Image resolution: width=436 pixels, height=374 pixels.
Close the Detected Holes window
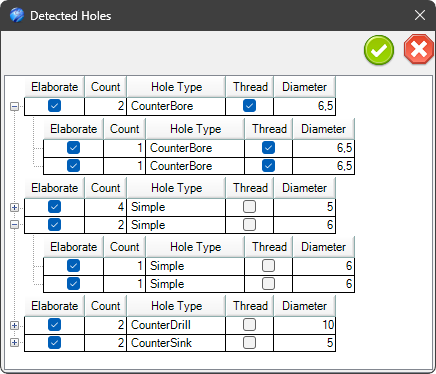420,15
